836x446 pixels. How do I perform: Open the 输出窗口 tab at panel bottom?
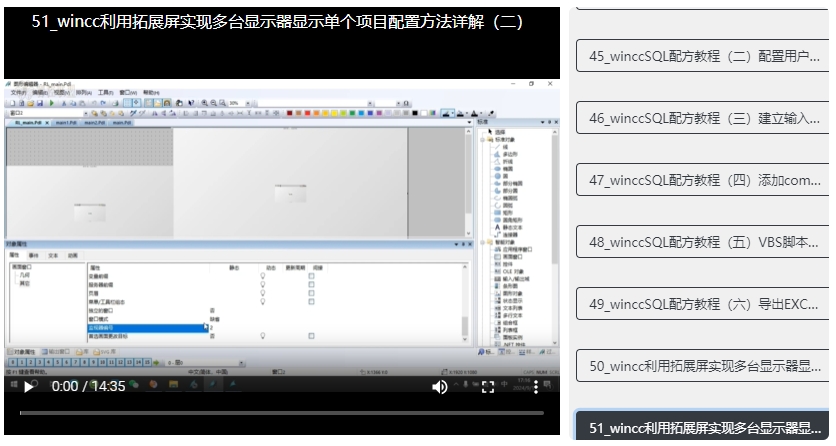56,352
